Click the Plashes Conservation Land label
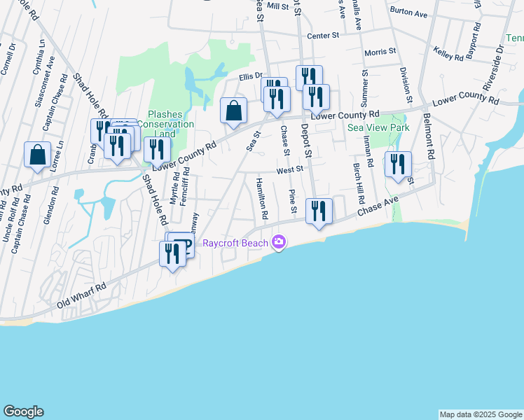This screenshot has width=524, height=420. pos(166,124)
